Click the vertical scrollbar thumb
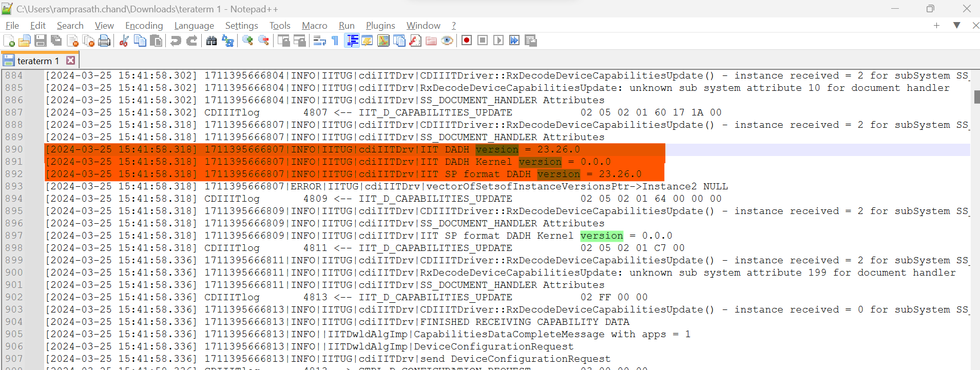The width and height of the screenshot is (980, 370). point(977,97)
